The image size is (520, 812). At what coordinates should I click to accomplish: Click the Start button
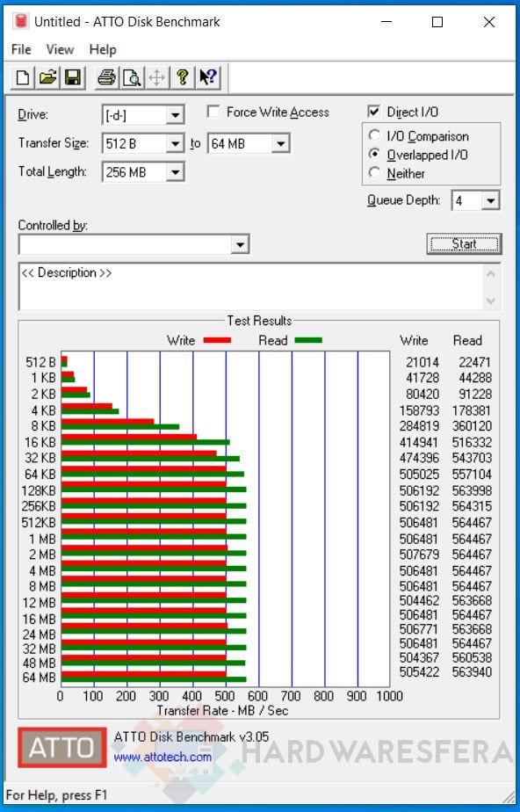(464, 244)
